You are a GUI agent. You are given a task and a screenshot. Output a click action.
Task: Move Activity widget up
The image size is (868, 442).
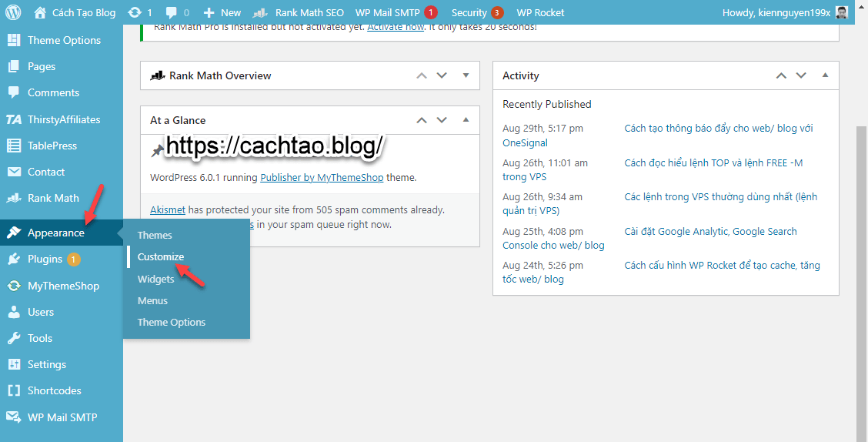(x=781, y=75)
